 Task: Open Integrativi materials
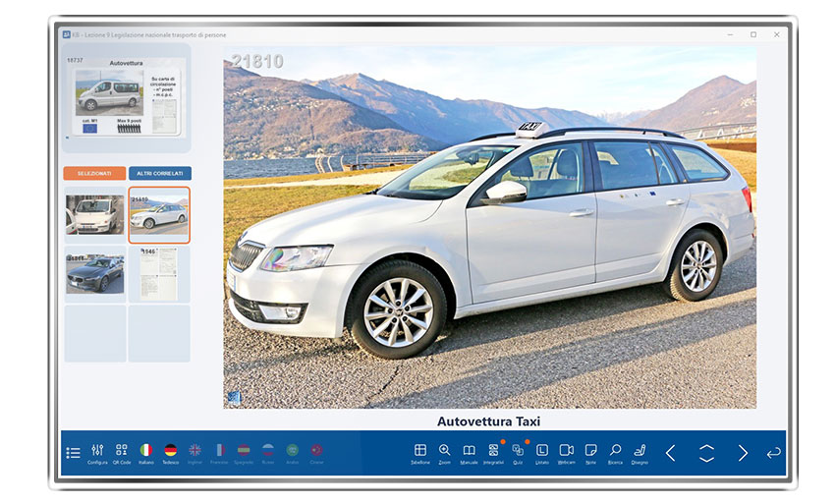click(x=493, y=452)
